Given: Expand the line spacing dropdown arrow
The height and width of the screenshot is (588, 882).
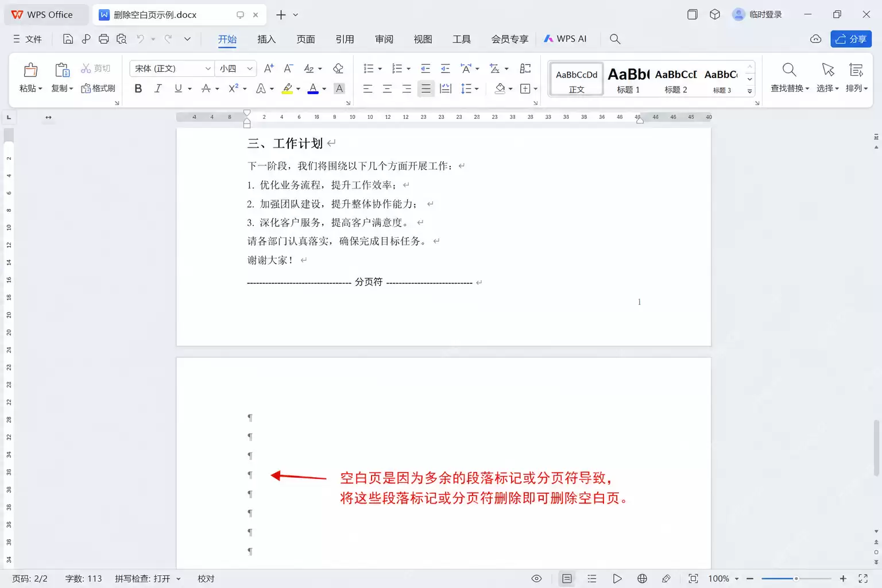Looking at the screenshot, I should [477, 89].
